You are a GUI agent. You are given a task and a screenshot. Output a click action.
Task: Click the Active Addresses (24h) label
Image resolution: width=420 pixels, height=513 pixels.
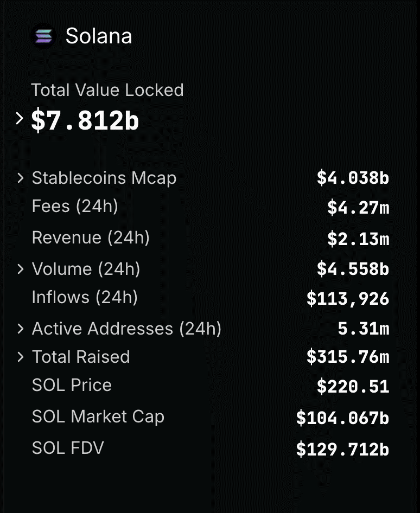click(126, 329)
